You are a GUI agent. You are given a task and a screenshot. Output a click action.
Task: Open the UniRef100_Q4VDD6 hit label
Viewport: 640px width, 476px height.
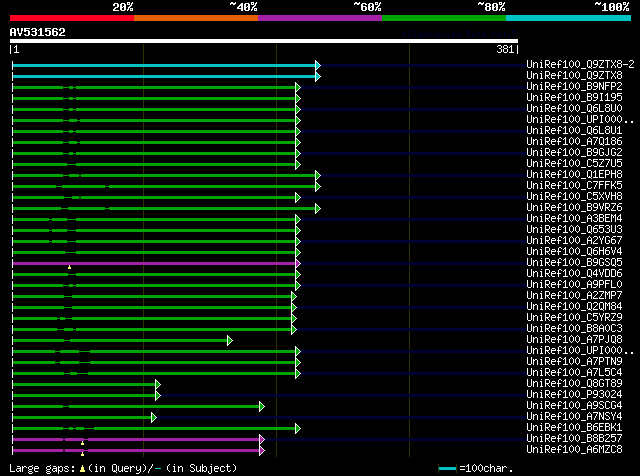click(x=574, y=274)
